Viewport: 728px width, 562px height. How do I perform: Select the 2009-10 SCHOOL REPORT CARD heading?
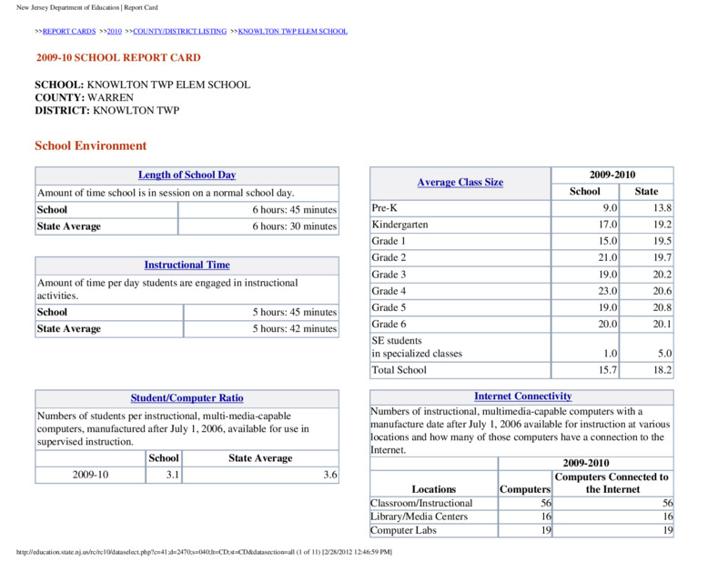pos(118,57)
